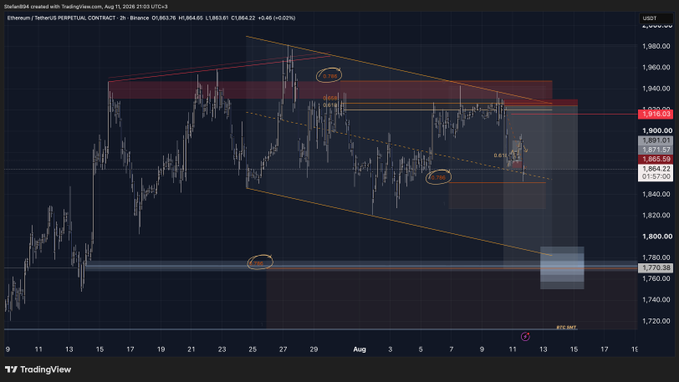Click date 21 on the time axis
This screenshot has width=679, height=382.
(x=191, y=349)
